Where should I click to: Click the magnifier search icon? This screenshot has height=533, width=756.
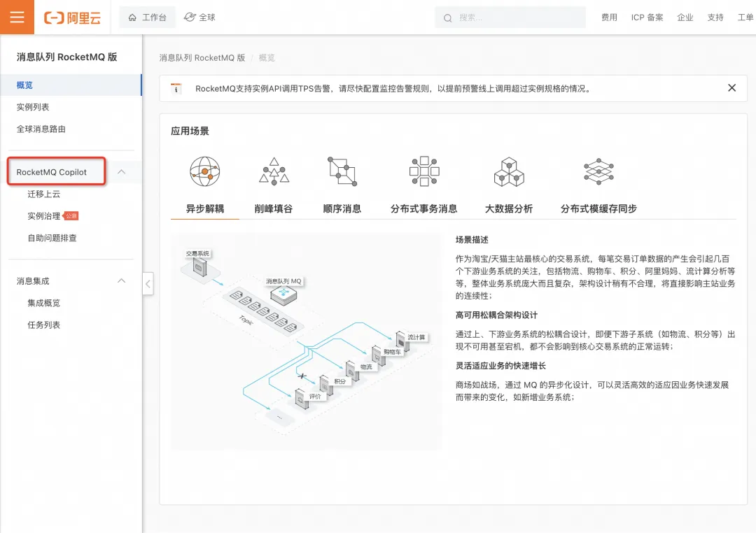coord(447,17)
